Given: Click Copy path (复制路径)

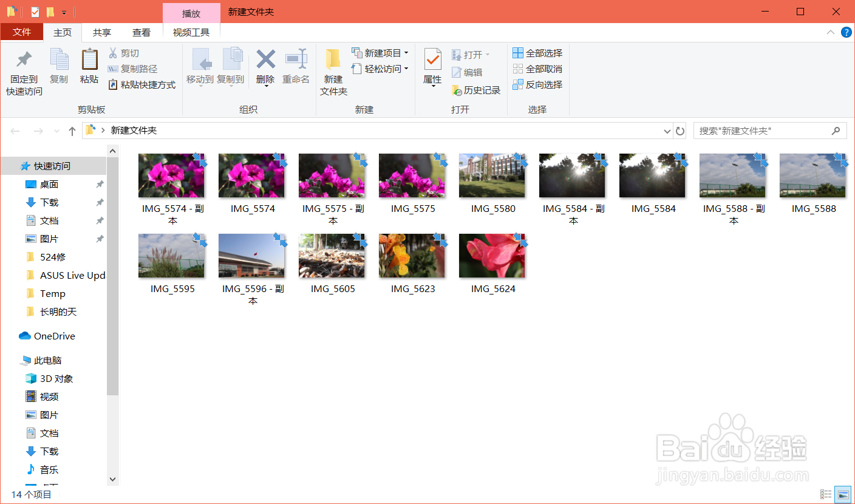Looking at the screenshot, I should [132, 69].
